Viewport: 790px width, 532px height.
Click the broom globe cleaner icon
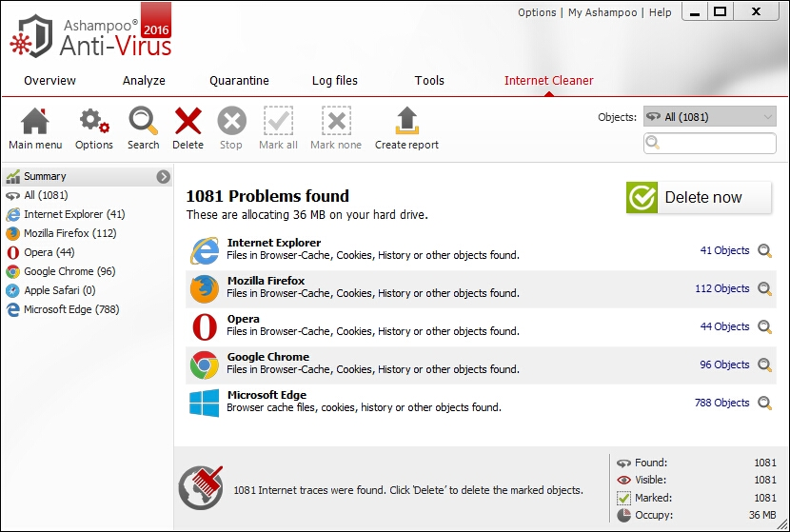pyautogui.click(x=201, y=487)
